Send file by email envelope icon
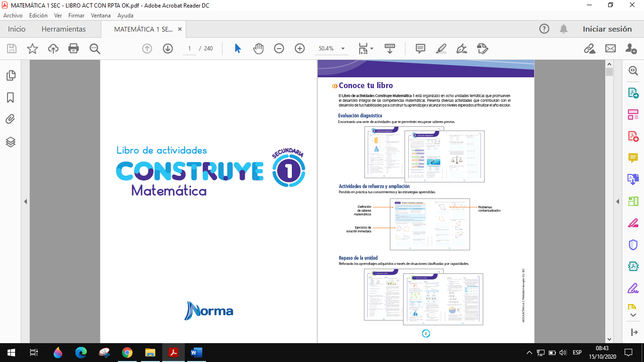The height and width of the screenshot is (362, 644). click(611, 49)
